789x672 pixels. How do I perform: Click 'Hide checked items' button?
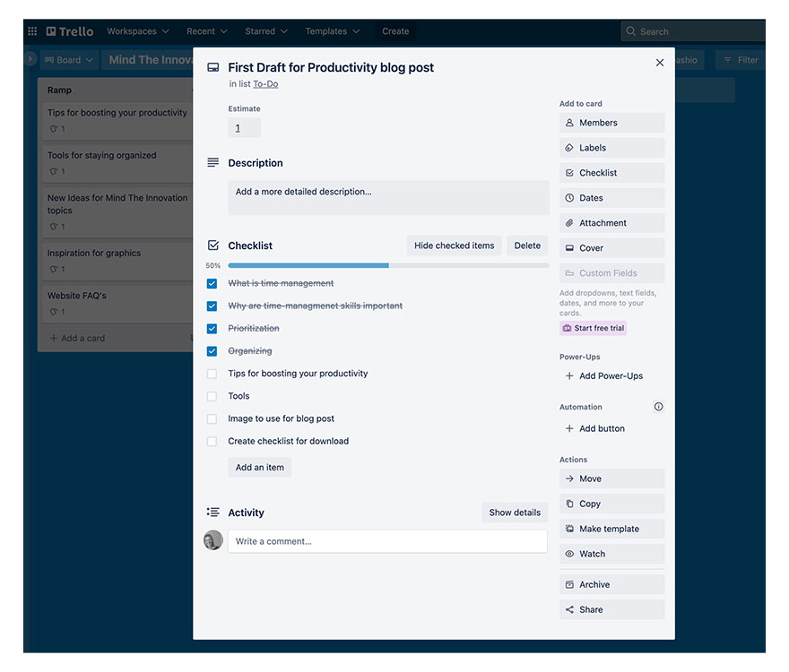tap(454, 246)
